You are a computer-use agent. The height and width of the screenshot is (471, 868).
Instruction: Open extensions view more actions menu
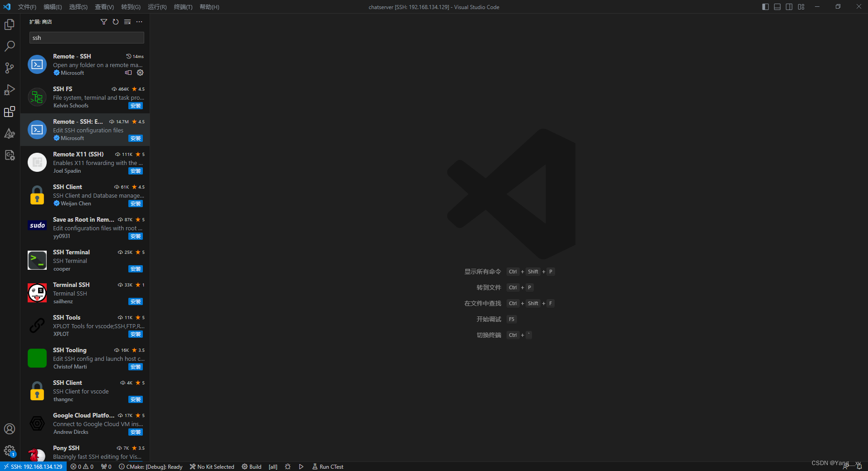coord(139,22)
